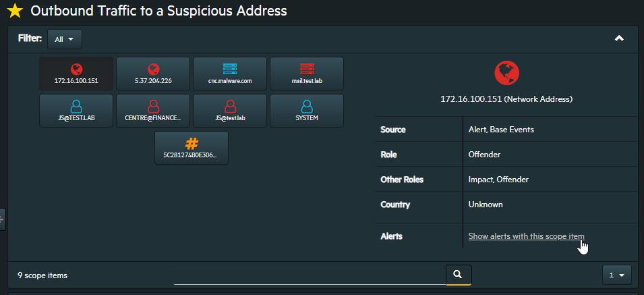Click the left edge panel handle

click(x=2, y=219)
